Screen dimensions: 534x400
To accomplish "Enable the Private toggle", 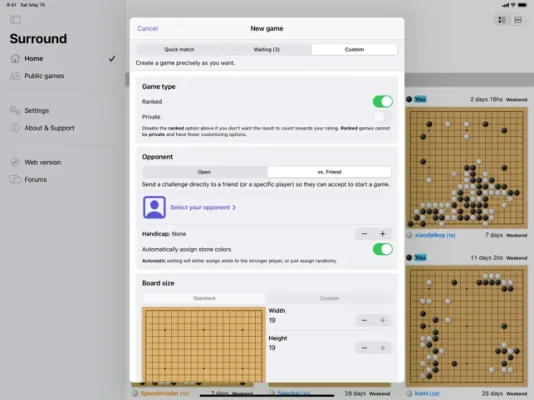I will click(382, 117).
